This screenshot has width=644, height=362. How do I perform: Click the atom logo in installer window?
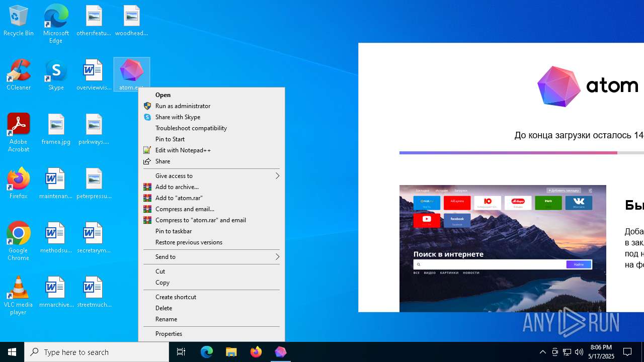click(588, 86)
